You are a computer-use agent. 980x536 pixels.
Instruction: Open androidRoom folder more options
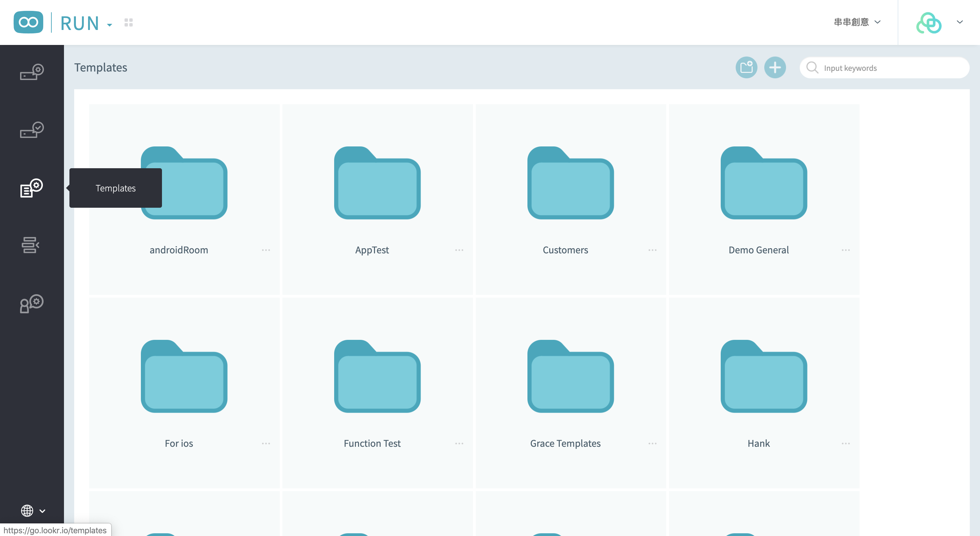pos(265,250)
